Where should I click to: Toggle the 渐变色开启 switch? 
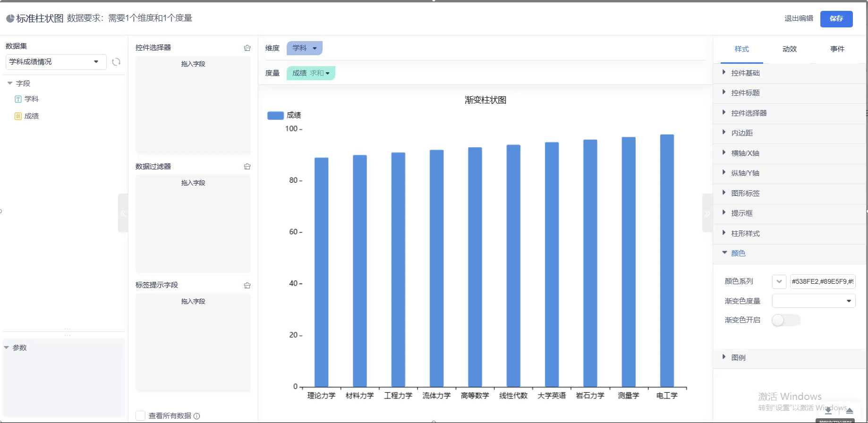click(x=786, y=321)
